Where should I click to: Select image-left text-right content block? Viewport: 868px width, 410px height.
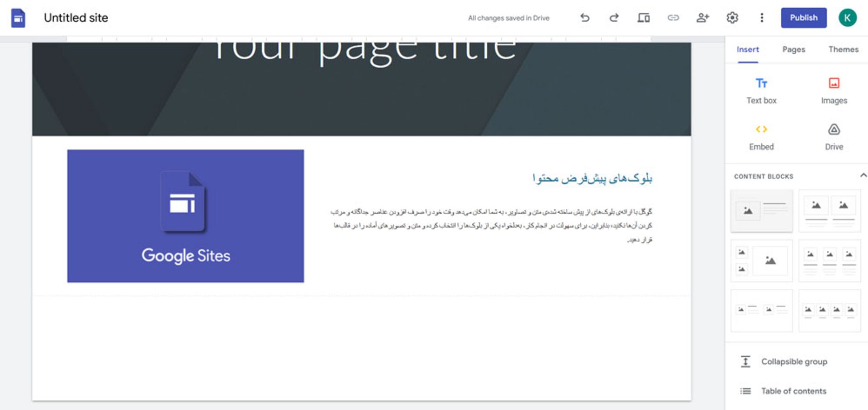point(762,211)
